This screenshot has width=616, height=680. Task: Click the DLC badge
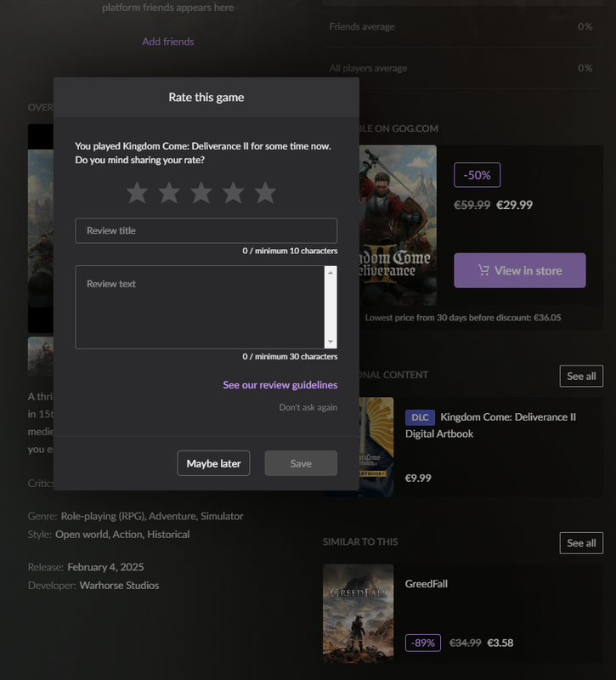(420, 417)
